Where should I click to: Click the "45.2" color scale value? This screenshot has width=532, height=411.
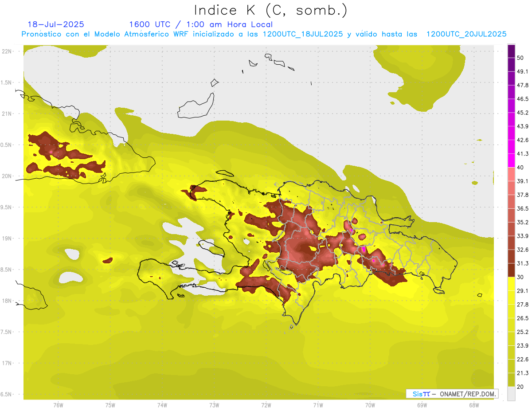(x=523, y=113)
